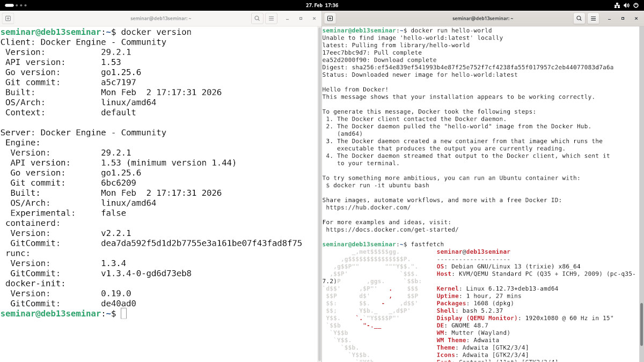Image resolution: width=644 pixels, height=362 pixels.
Task: Click docker-init GitCommit 'de40ad0'
Action: click(119, 304)
